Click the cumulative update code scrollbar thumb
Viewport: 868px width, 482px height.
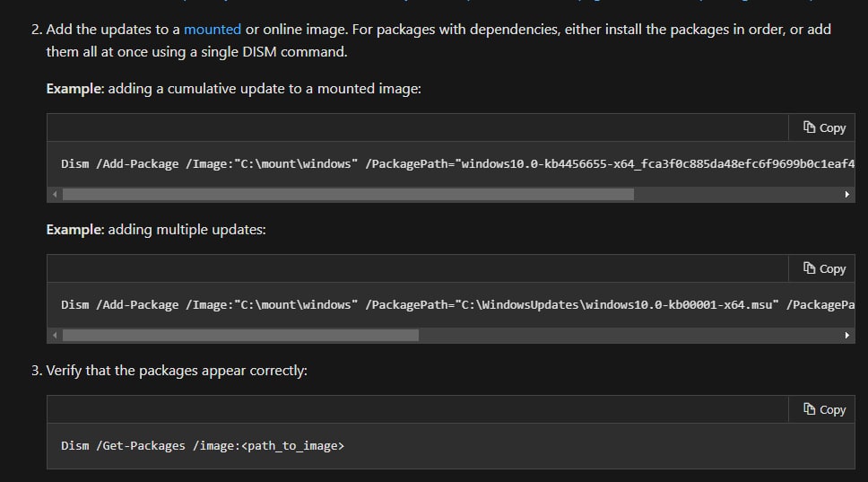(348, 194)
